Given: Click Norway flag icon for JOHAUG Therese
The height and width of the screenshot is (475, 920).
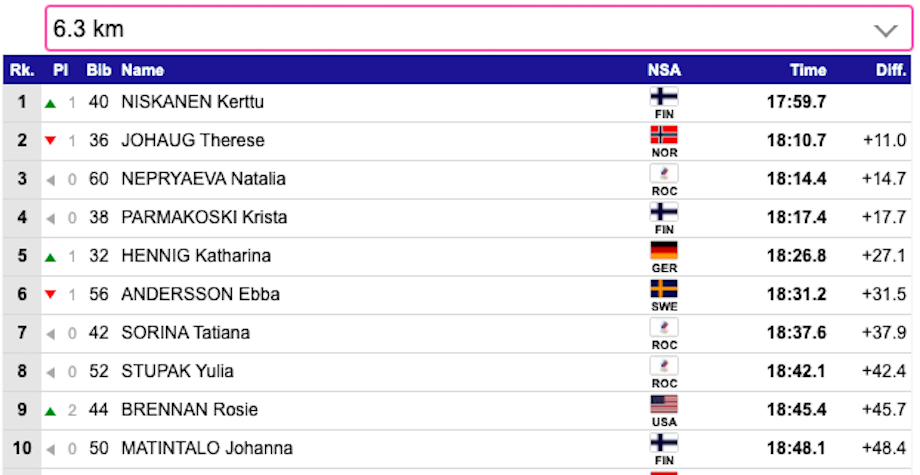Looking at the screenshot, I should (664, 135).
